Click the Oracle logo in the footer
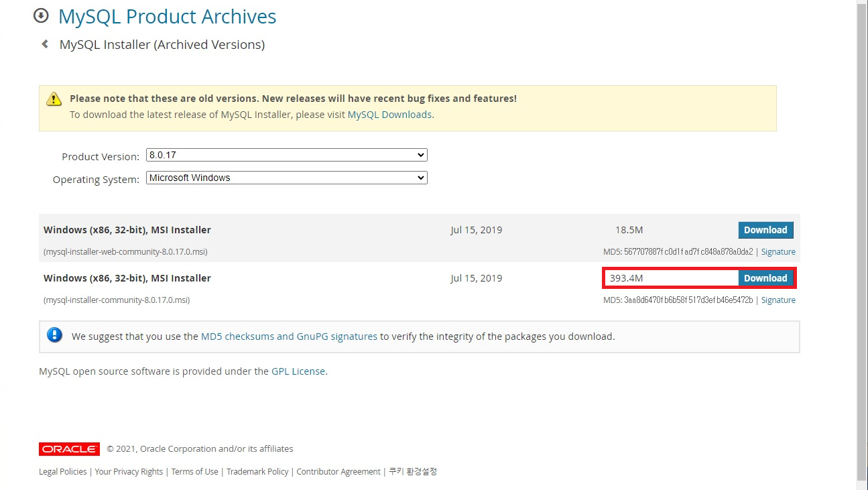This screenshot has width=868, height=490. [x=70, y=449]
